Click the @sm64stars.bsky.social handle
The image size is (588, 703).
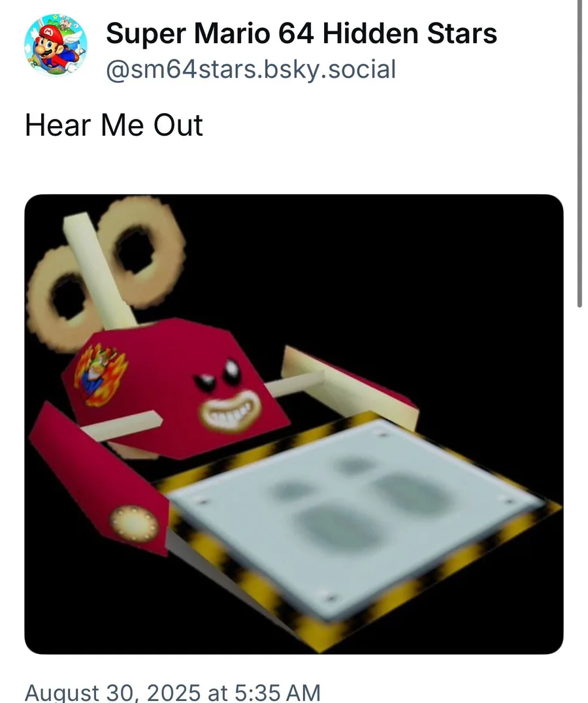[250, 69]
